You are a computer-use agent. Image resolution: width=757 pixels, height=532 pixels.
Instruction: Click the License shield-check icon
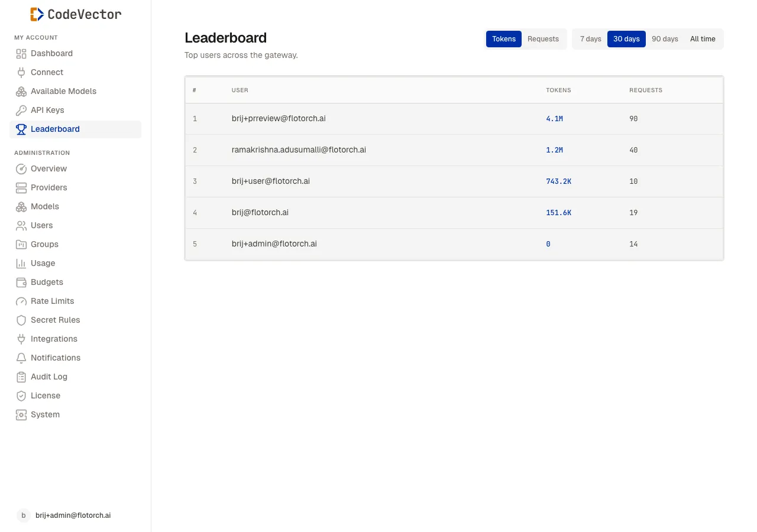pos(21,395)
